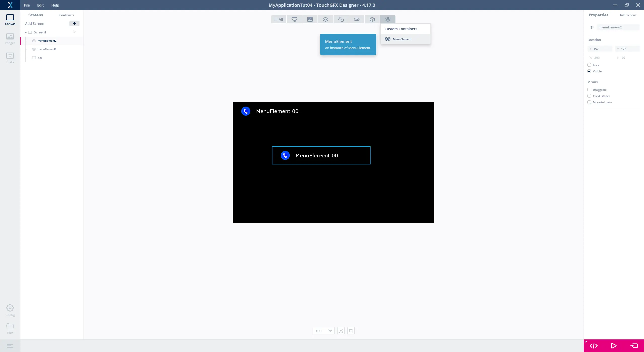Enable the Draggable mixin checkbox
644x352 pixels.
pyautogui.click(x=589, y=90)
